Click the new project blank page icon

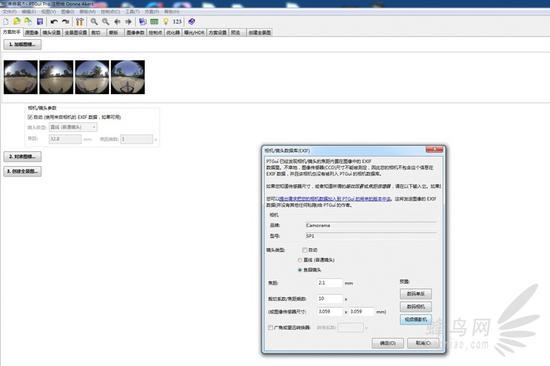[x=6, y=22]
